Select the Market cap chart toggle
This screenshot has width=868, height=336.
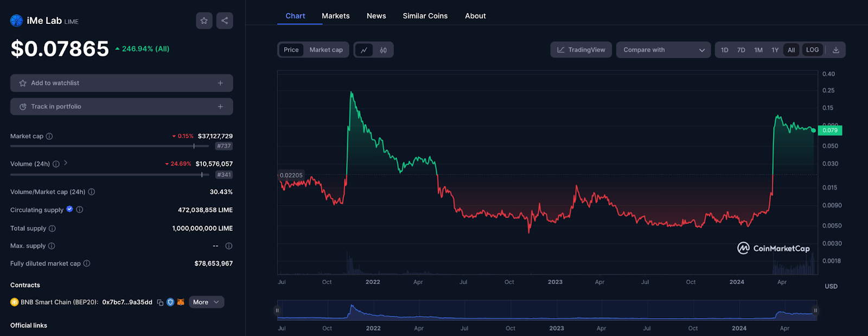[326, 50]
